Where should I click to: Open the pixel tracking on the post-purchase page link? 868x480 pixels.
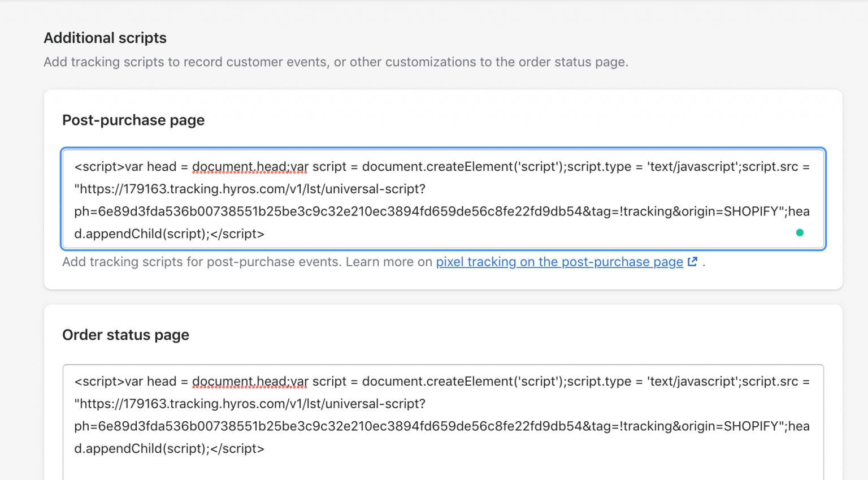tap(558, 262)
